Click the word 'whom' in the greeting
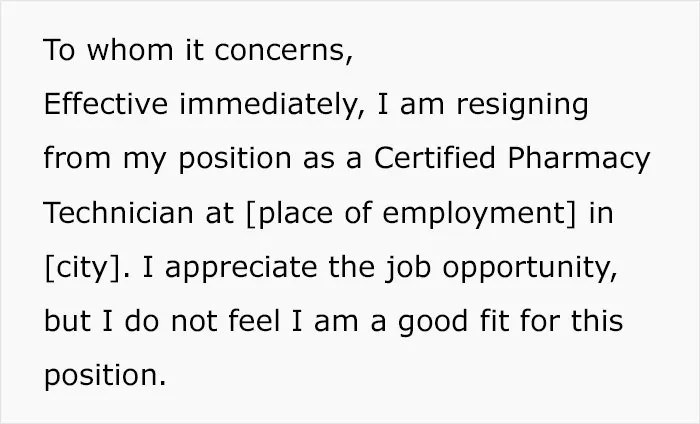The height and width of the screenshot is (424, 700). (x=130, y=49)
